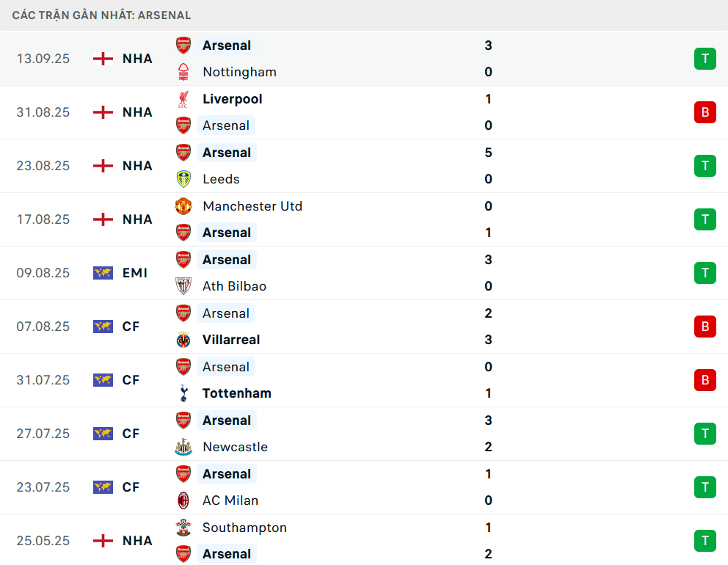Viewport: 728px width, 565px height.
Task: Click the Tottenham team name
Action: [x=236, y=393]
